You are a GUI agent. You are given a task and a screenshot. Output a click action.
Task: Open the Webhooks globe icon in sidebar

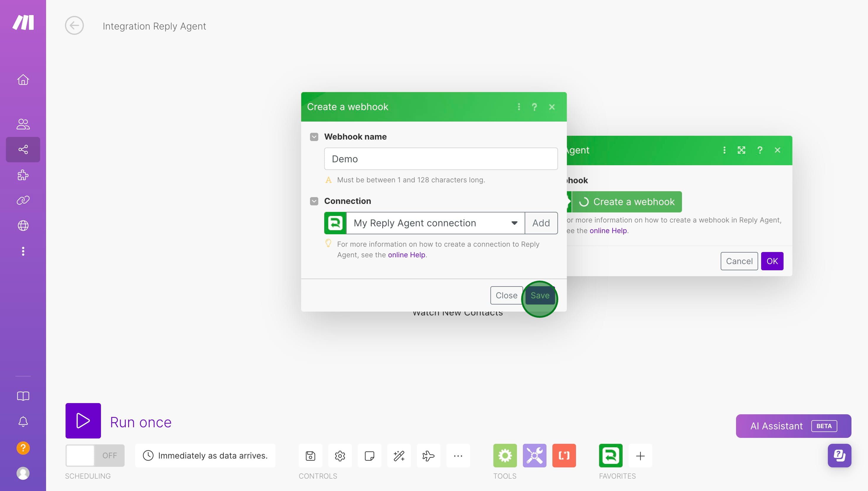pyautogui.click(x=23, y=226)
